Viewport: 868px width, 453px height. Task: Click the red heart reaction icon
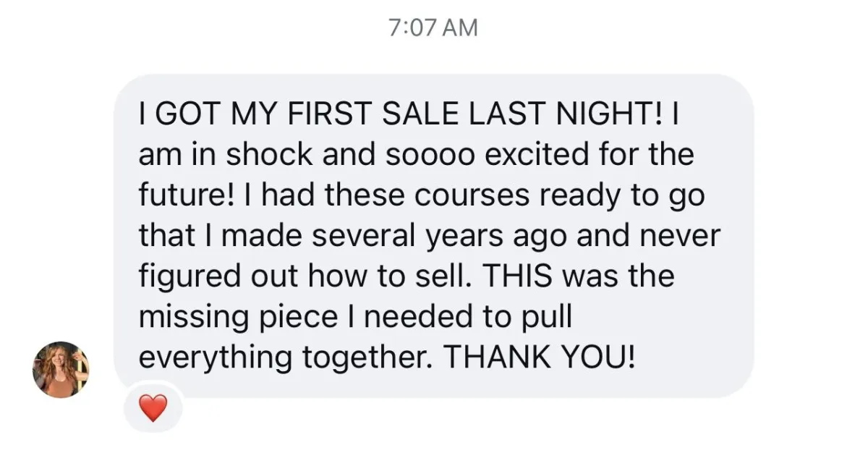[x=152, y=408]
